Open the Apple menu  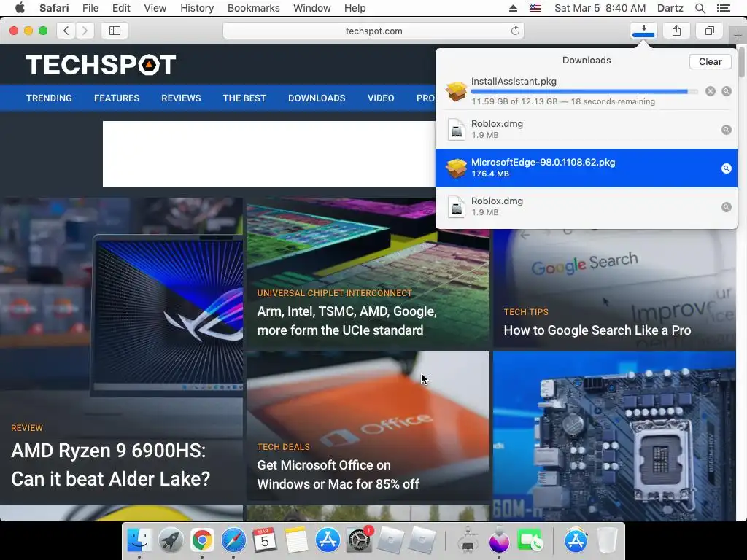(x=20, y=8)
